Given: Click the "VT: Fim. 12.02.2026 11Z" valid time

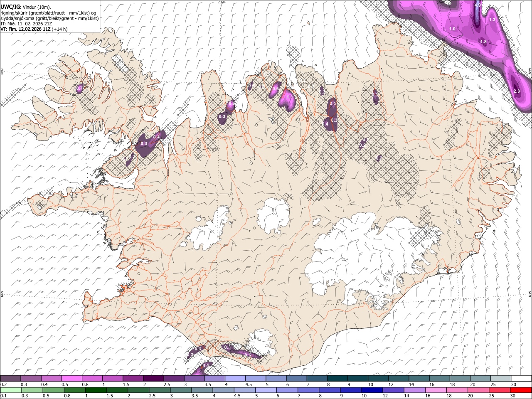Looking at the screenshot, I should pos(25,29).
